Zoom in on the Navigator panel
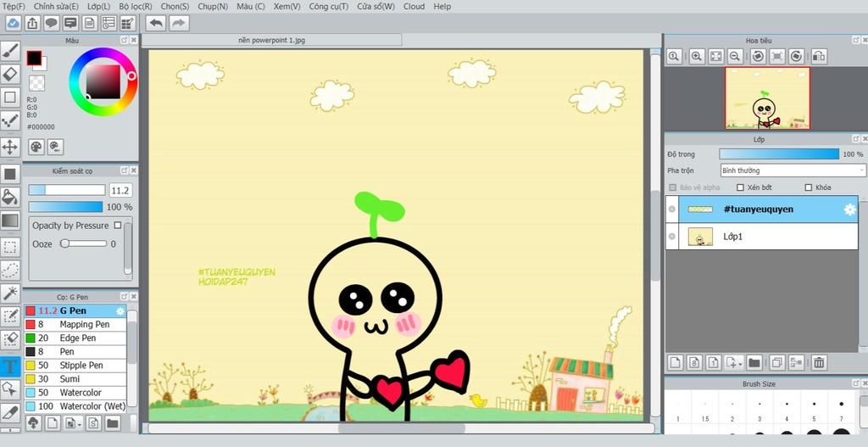The width and height of the screenshot is (868, 447). (697, 56)
